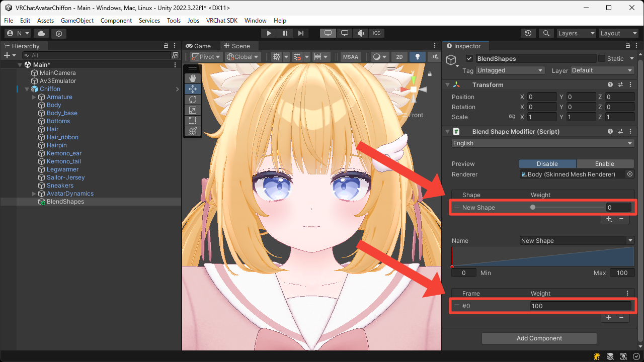The width and height of the screenshot is (644, 362).
Task: Open the Tag Untagged dropdown
Action: click(510, 70)
